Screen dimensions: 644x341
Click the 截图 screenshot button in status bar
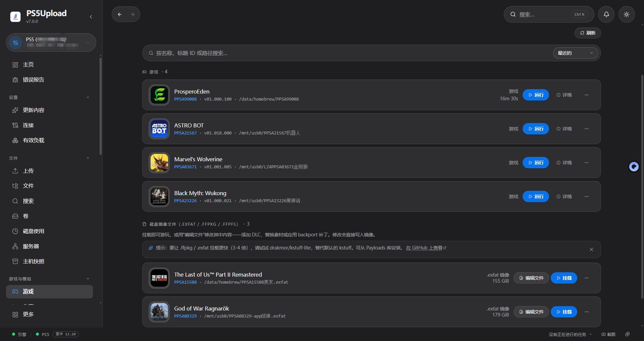tap(608, 334)
